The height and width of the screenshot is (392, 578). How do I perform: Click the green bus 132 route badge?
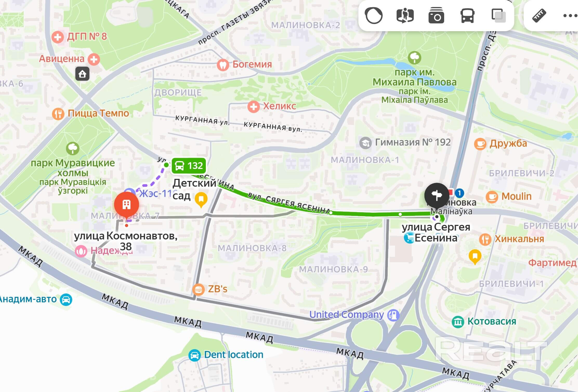coord(189,166)
